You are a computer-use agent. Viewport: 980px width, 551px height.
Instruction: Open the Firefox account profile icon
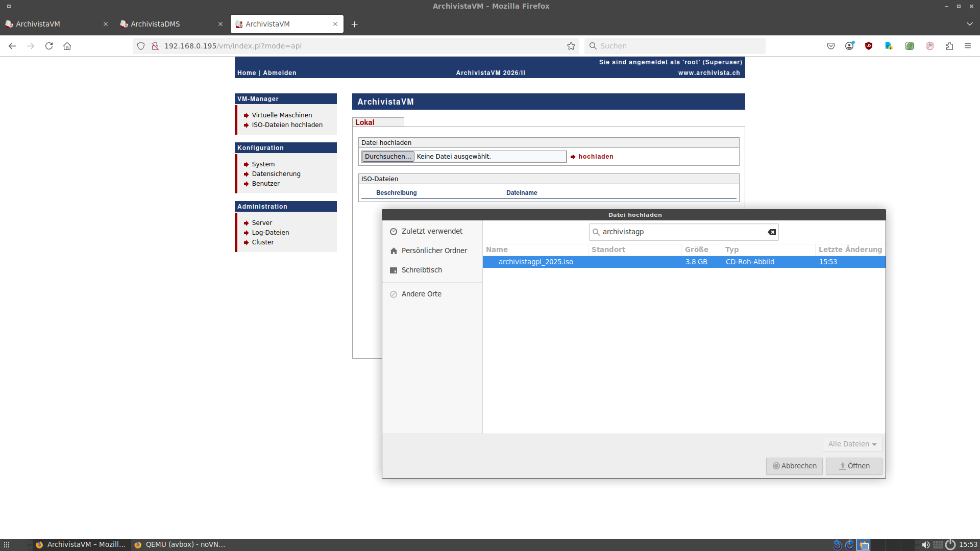(849, 46)
